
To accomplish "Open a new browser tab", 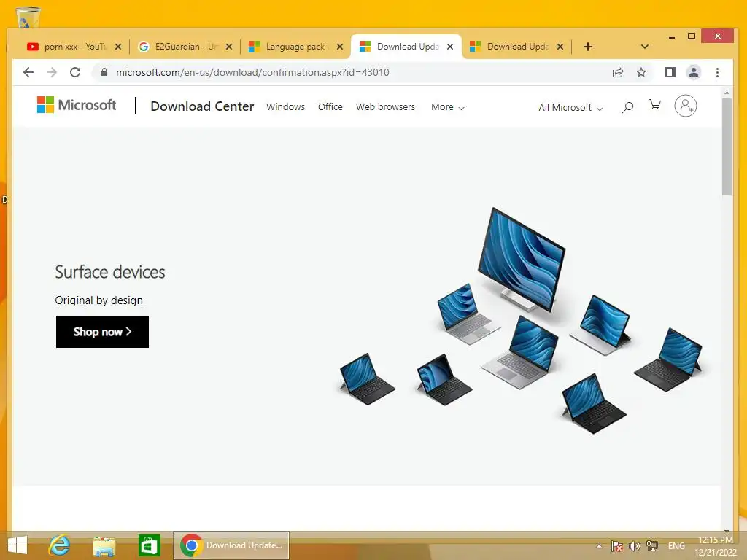I will (x=588, y=47).
